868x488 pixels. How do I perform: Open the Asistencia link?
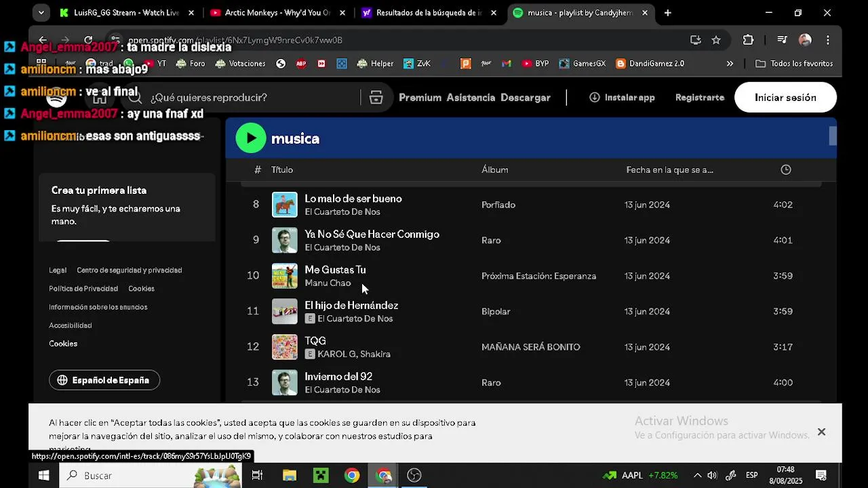471,98
